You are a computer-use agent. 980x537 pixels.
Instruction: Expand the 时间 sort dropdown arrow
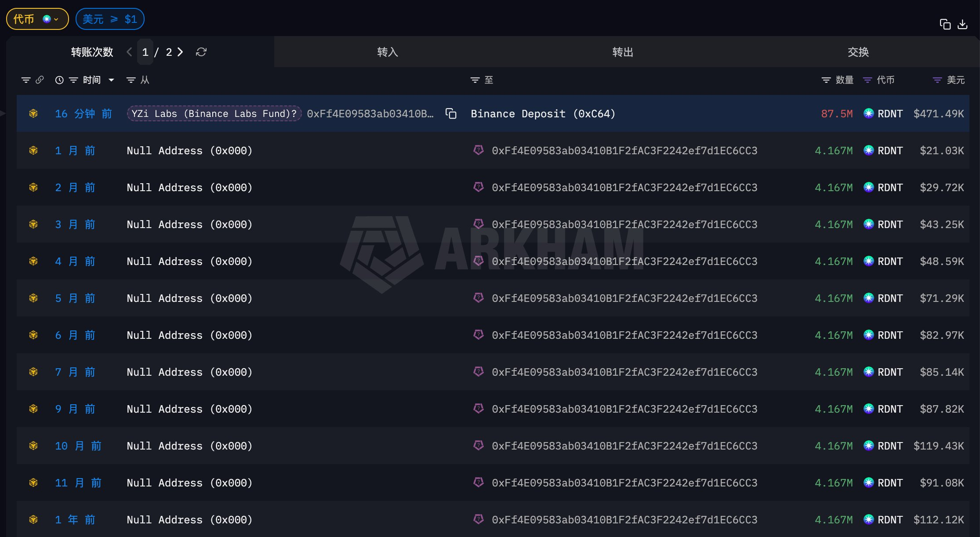(x=111, y=80)
